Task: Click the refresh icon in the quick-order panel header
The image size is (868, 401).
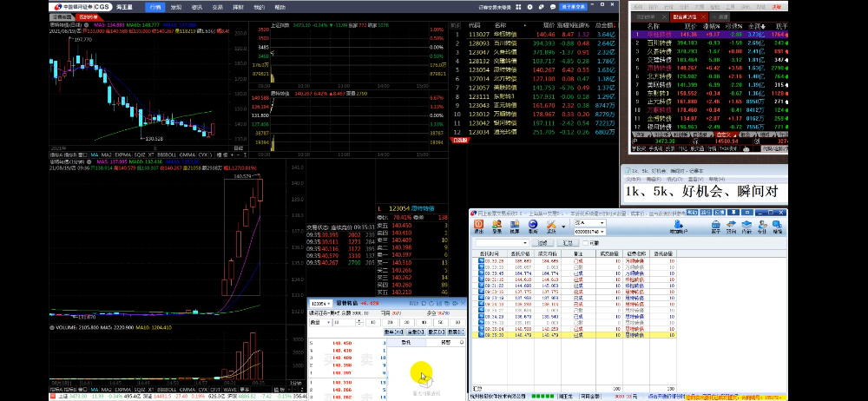Action: (431, 304)
